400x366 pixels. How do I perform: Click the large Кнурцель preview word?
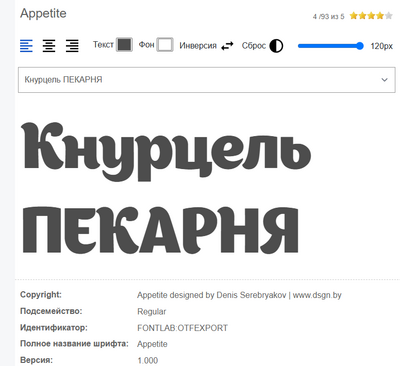(x=166, y=151)
